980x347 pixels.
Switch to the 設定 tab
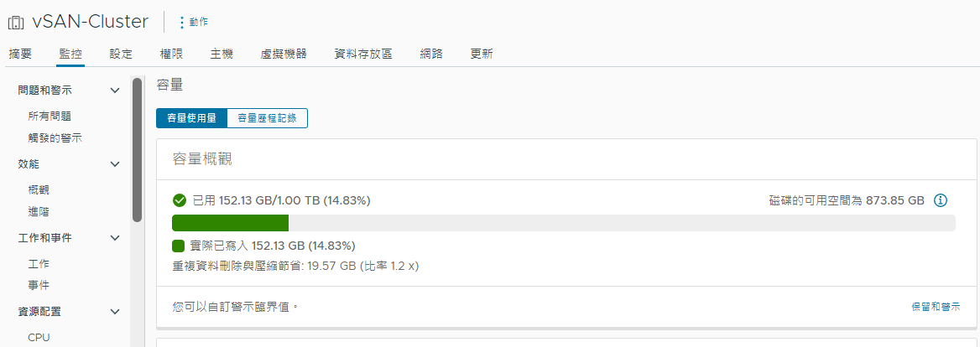[121, 54]
